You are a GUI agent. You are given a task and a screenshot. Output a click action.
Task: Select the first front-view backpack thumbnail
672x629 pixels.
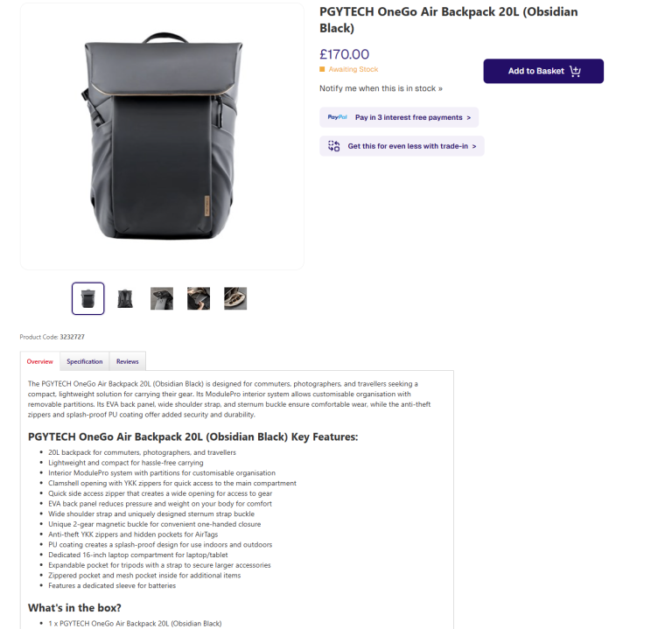point(87,298)
